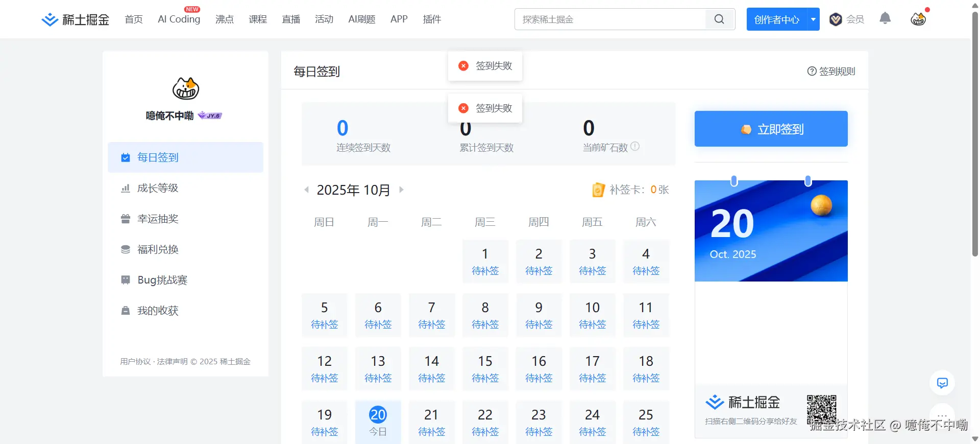Click the 会员 text link
The image size is (980, 444).
855,19
